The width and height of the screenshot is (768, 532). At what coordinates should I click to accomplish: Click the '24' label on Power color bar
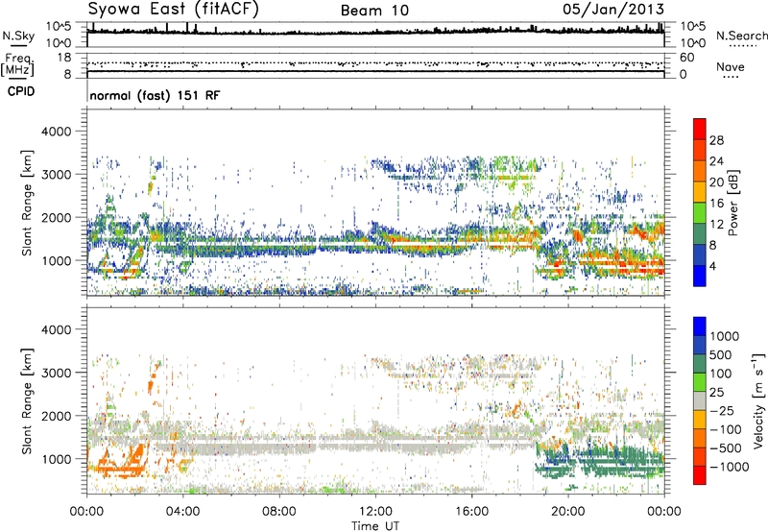pos(716,161)
